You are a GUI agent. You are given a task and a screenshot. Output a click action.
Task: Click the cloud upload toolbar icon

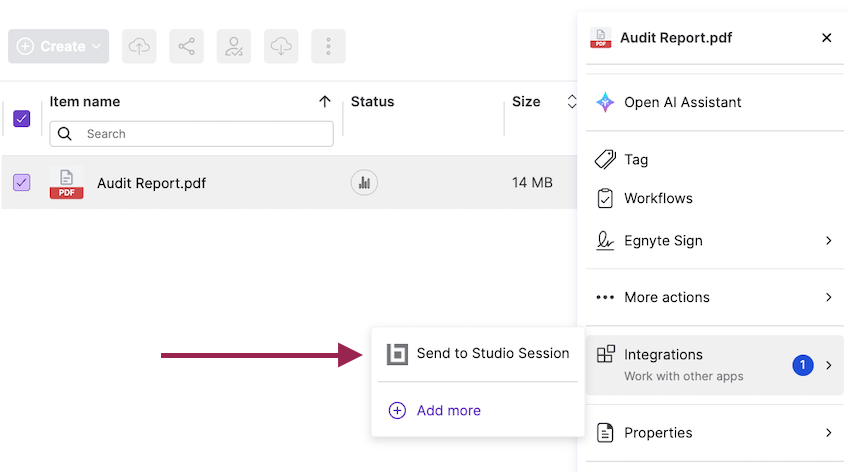pos(139,46)
